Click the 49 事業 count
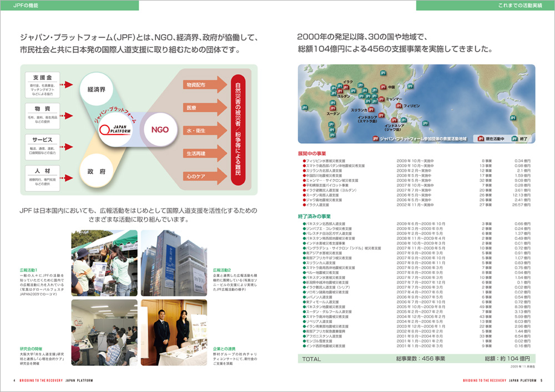 pos(486,306)
